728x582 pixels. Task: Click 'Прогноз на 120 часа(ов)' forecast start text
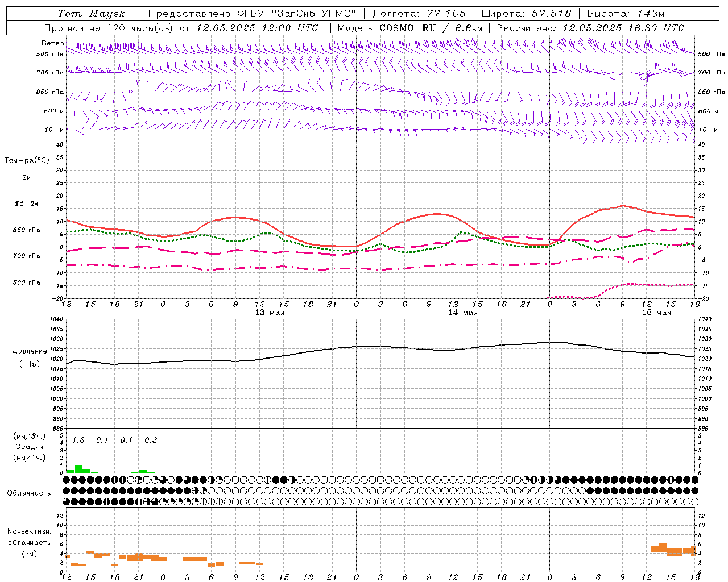pyautogui.click(x=109, y=28)
